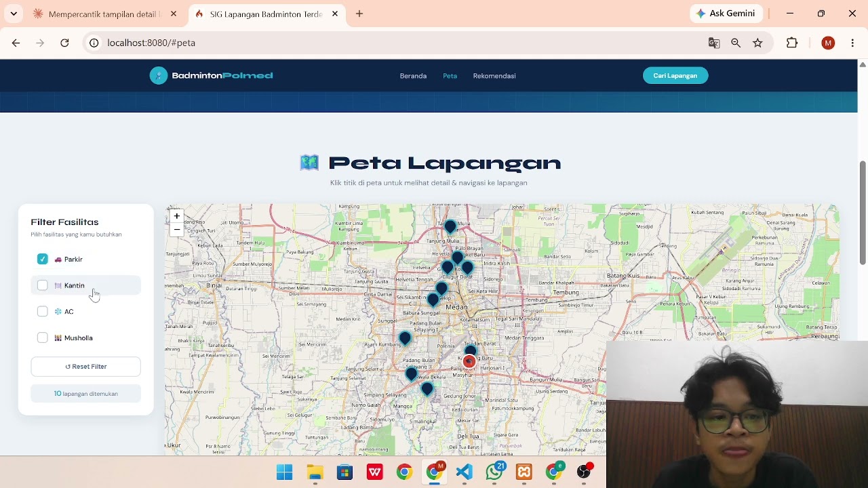Viewport: 868px width, 488px height.
Task: Zoom in the map with plus button
Action: [176, 216]
